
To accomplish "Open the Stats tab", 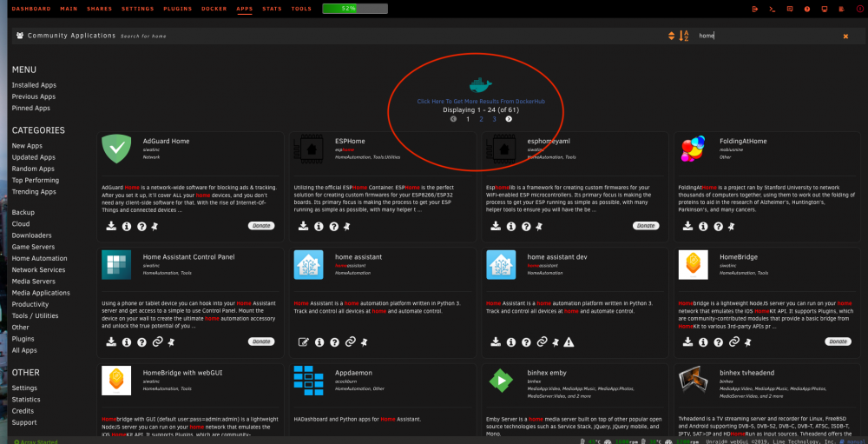I will [x=272, y=9].
